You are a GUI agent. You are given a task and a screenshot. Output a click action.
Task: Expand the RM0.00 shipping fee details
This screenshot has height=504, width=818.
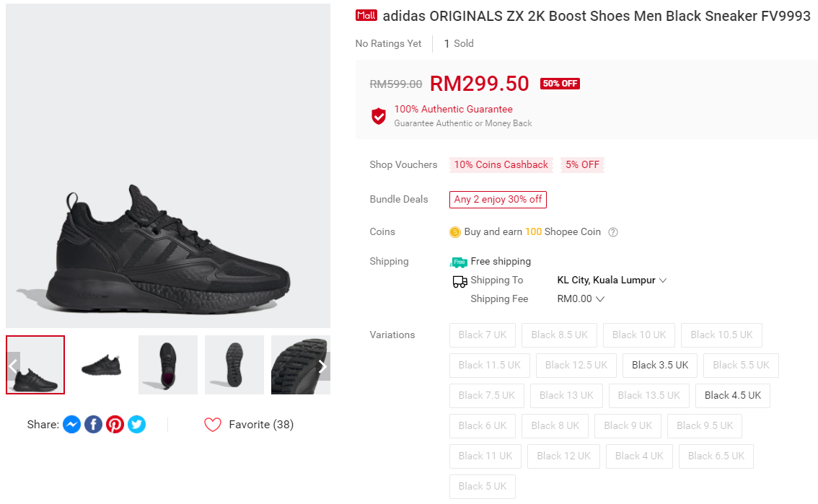coord(581,299)
